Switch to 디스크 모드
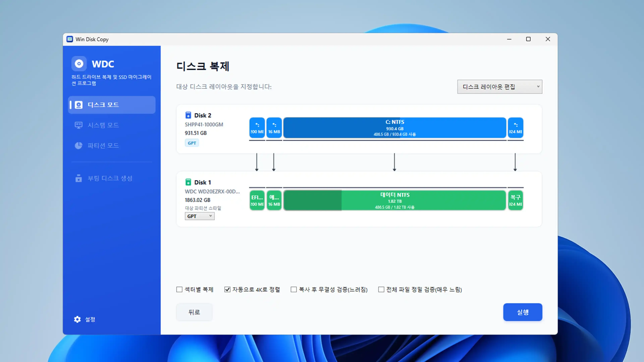Image resolution: width=644 pixels, height=362 pixels. point(112,105)
